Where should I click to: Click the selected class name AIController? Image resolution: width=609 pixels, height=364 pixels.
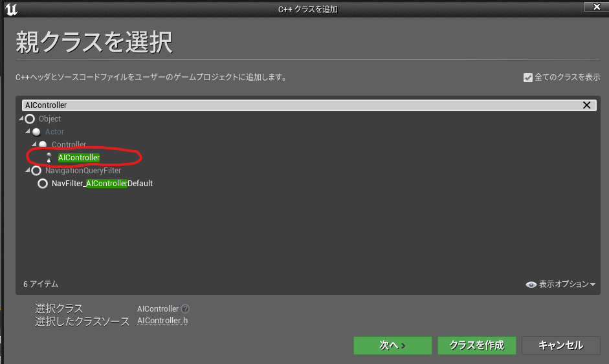tap(158, 309)
